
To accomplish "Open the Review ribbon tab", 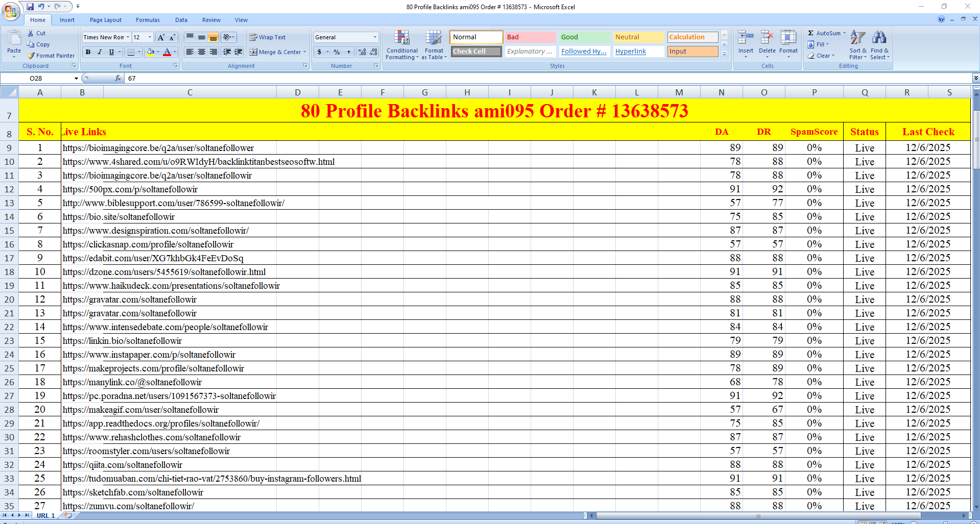I will tap(211, 20).
